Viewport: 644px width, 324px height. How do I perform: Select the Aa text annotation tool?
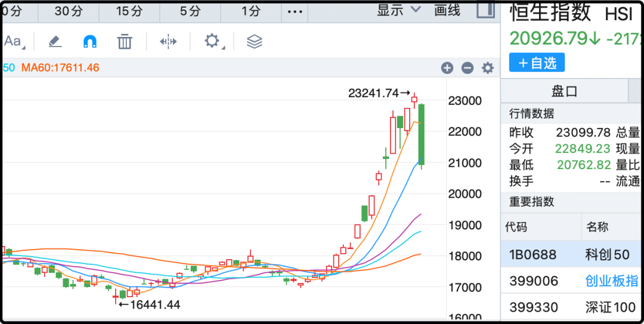point(13,42)
